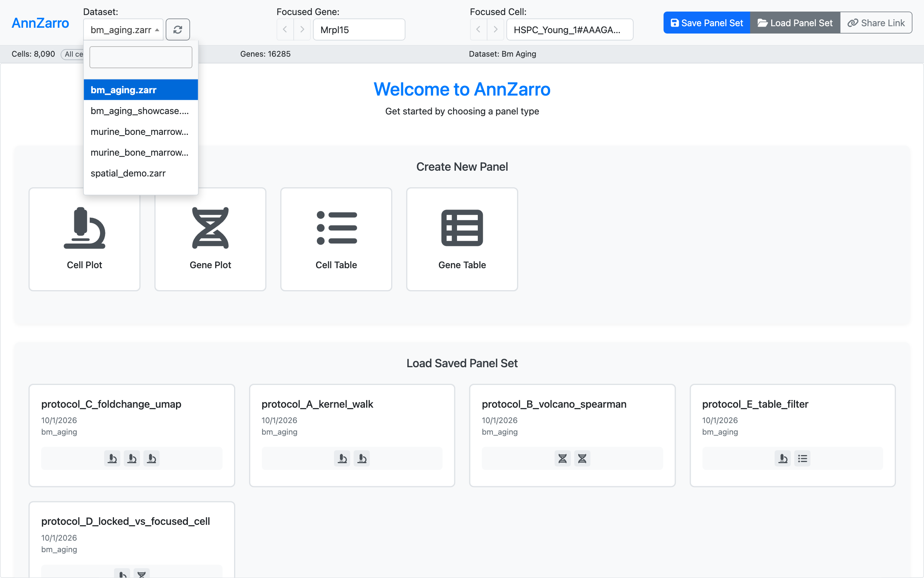The height and width of the screenshot is (578, 924).
Task: Click the Focused Gene Mrpl15 field
Action: click(359, 30)
